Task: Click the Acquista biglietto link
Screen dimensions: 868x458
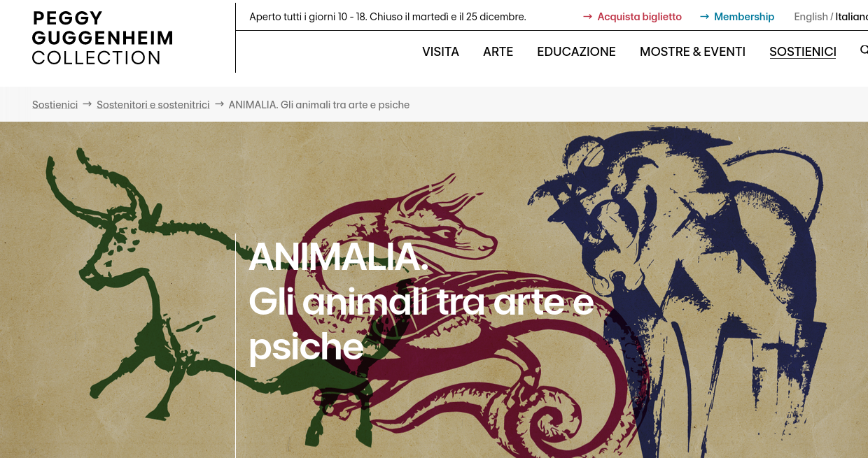Action: [639, 17]
